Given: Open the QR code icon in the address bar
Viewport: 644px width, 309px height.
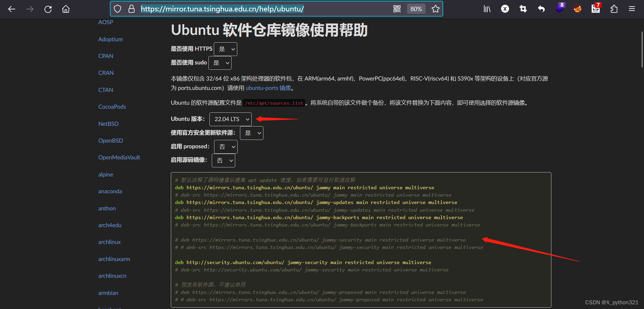Looking at the screenshot, I should click(397, 9).
